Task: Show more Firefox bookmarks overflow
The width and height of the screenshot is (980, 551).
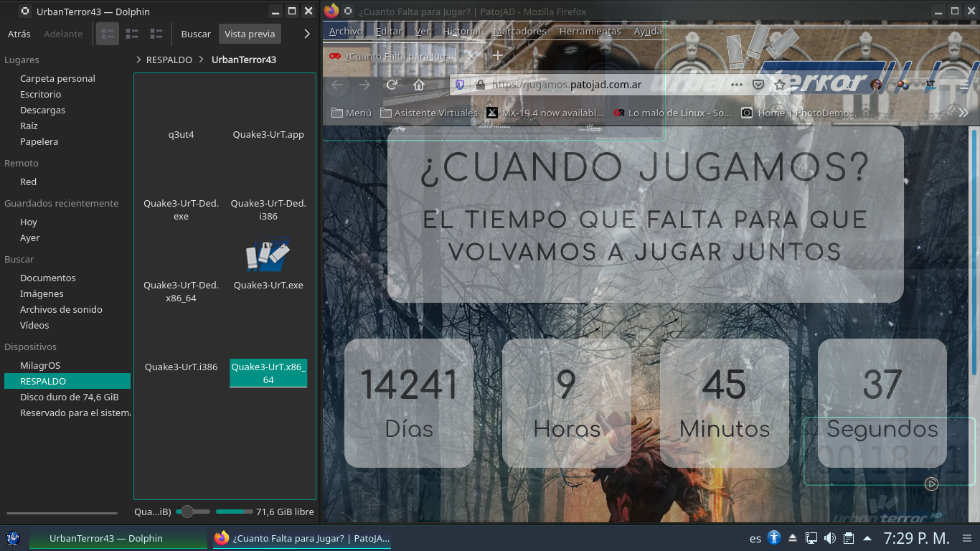Action: tap(963, 113)
